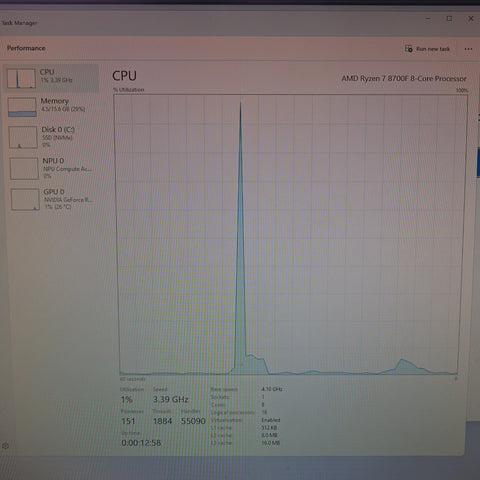This screenshot has height=480, width=480.
Task: Open Settings via the gear icon
Action: pyautogui.click(x=5, y=446)
